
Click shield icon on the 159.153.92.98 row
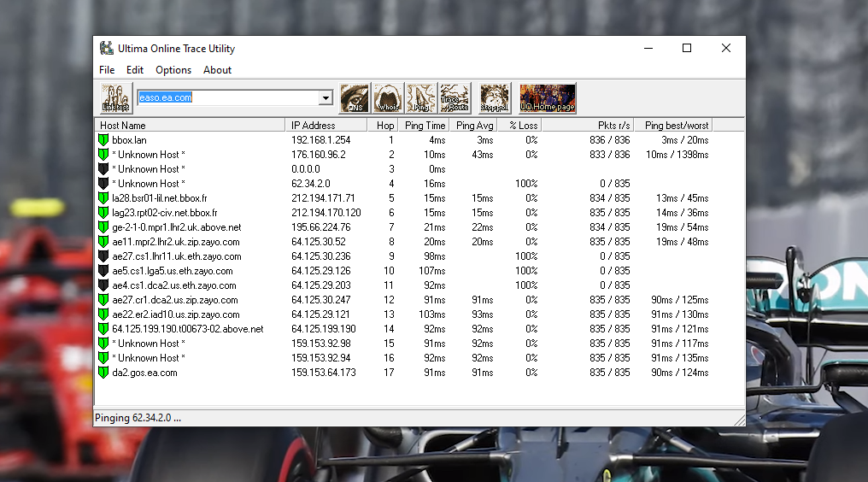[x=103, y=343]
